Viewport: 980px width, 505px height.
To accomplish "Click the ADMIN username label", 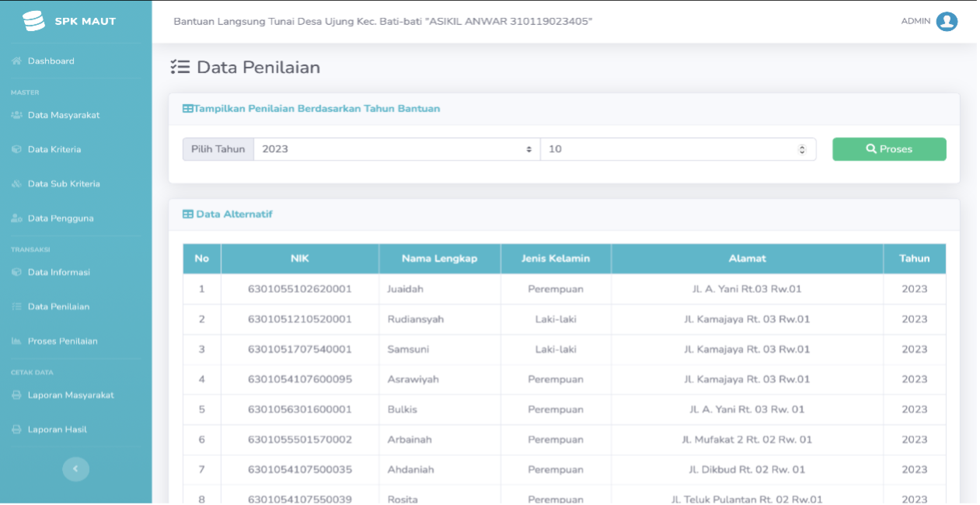I will (x=915, y=22).
